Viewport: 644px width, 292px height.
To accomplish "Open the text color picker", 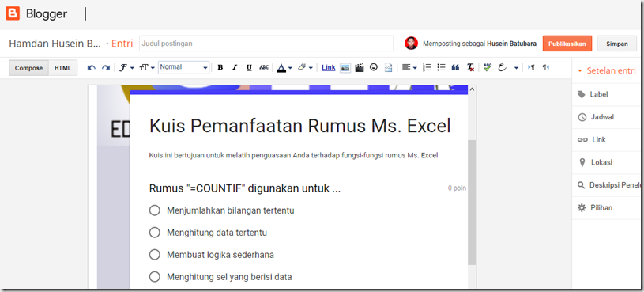I will 284,68.
